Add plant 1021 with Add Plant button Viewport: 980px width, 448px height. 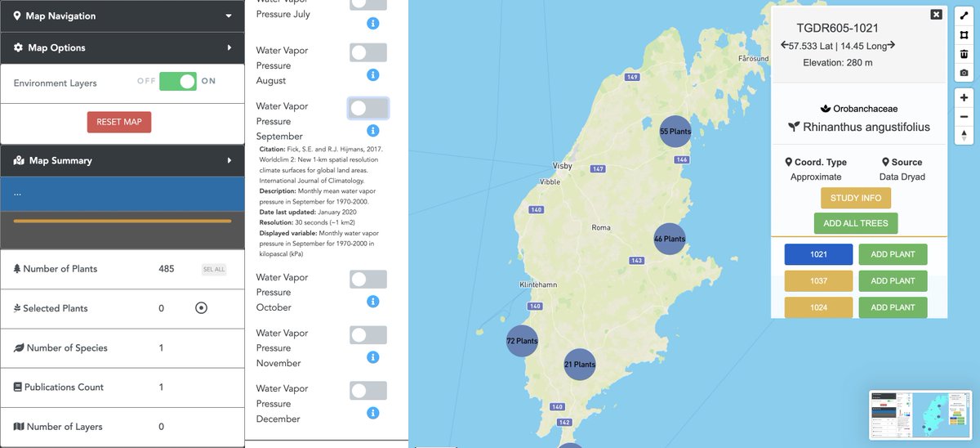(x=893, y=254)
